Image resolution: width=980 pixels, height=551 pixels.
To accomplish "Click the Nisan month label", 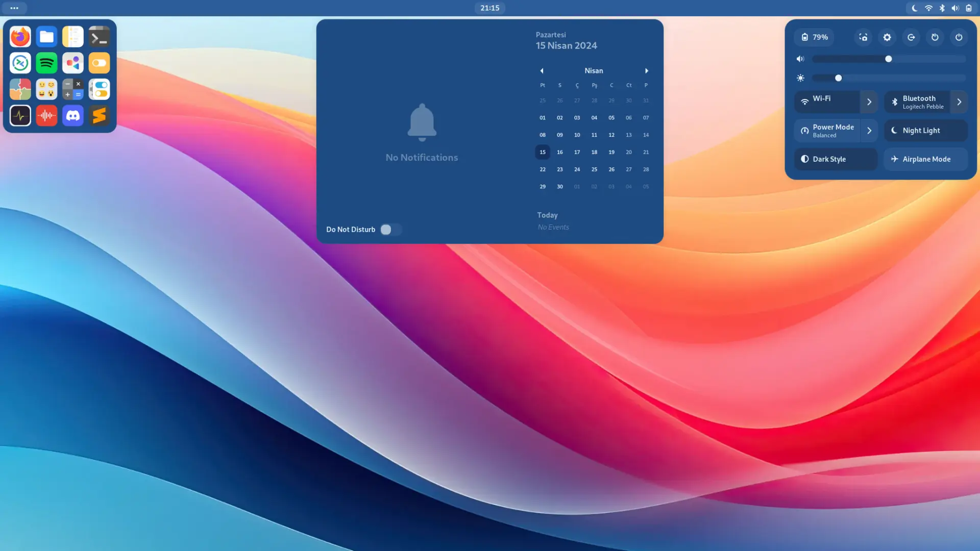I will pos(594,71).
